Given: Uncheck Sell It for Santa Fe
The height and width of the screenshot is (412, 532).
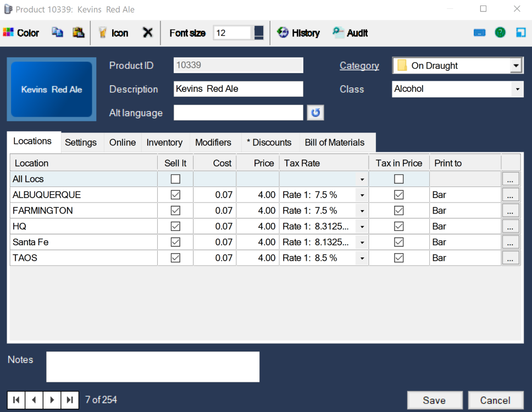Looking at the screenshot, I should tap(175, 242).
